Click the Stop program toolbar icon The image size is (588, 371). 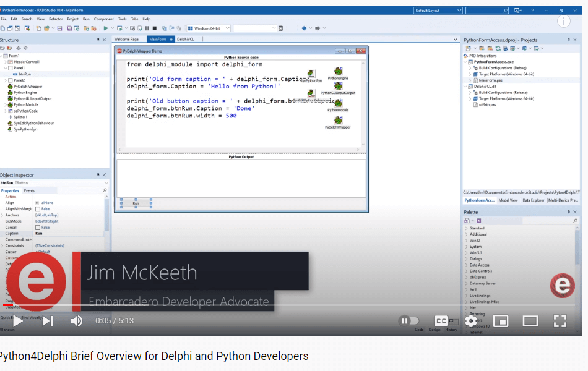[155, 28]
